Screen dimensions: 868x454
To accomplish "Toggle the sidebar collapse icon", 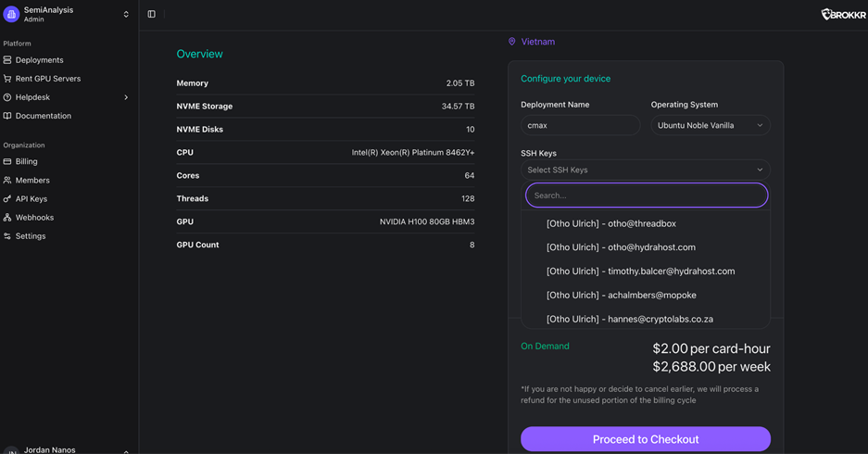I will click(x=152, y=14).
